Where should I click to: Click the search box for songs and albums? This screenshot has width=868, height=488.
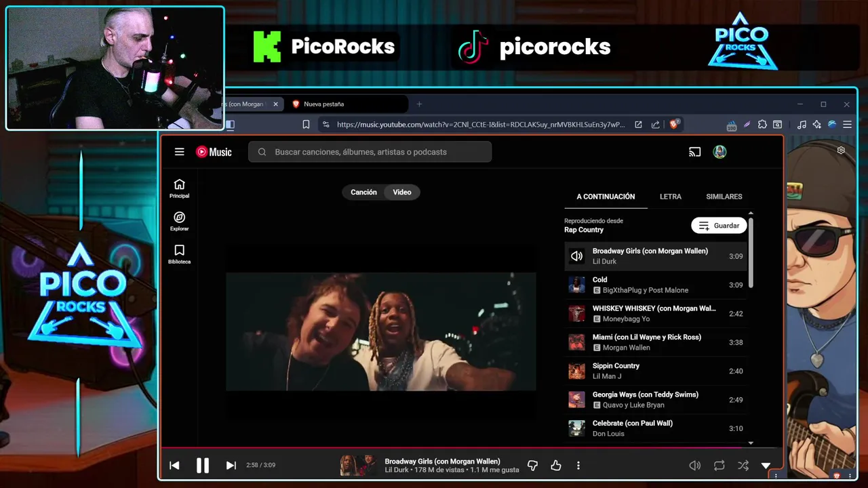(370, 152)
